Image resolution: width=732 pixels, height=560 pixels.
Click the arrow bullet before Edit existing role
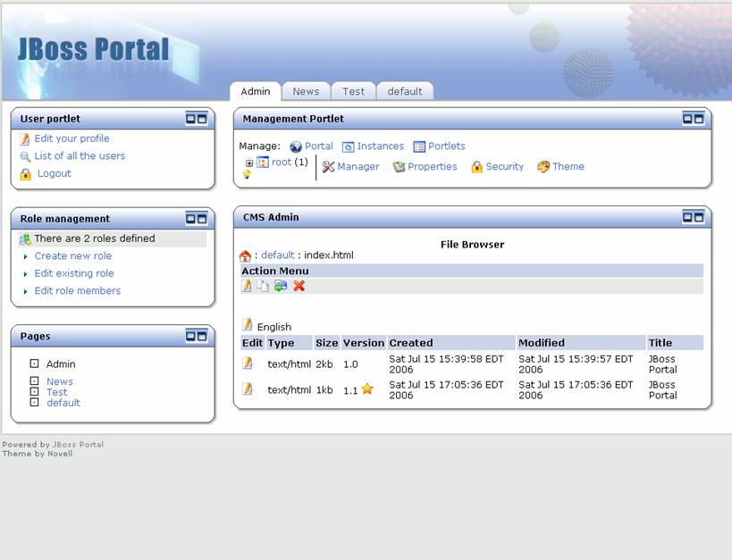tap(26, 274)
